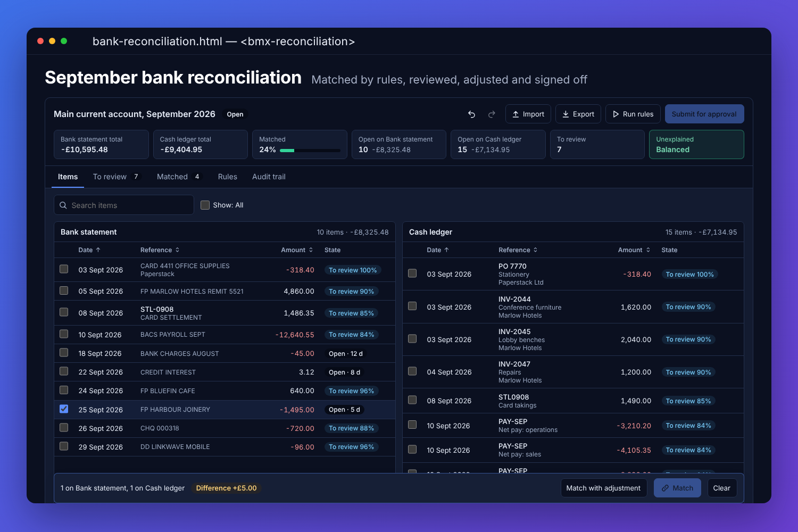Image resolution: width=798 pixels, height=532 pixels.
Task: Toggle the Show: All checkbox
Action: pos(205,205)
